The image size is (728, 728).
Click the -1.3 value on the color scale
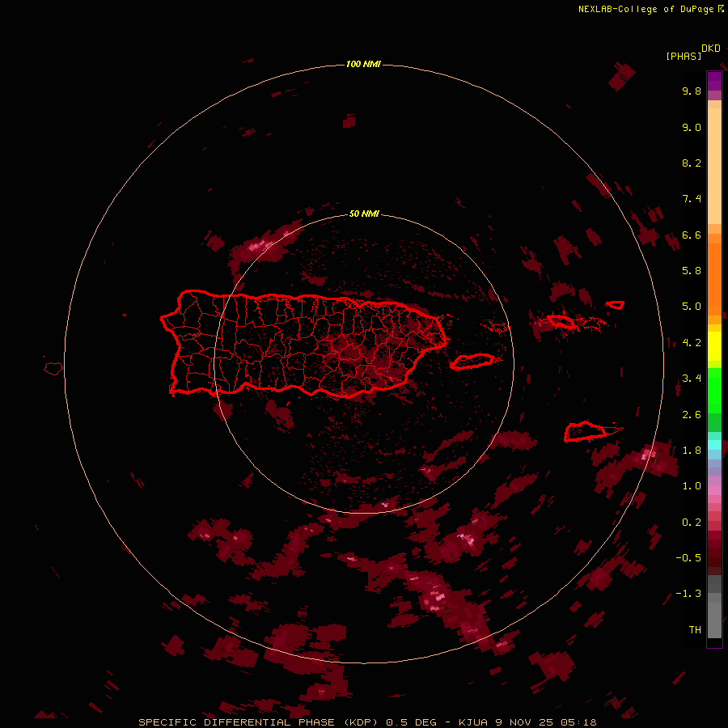[688, 594]
